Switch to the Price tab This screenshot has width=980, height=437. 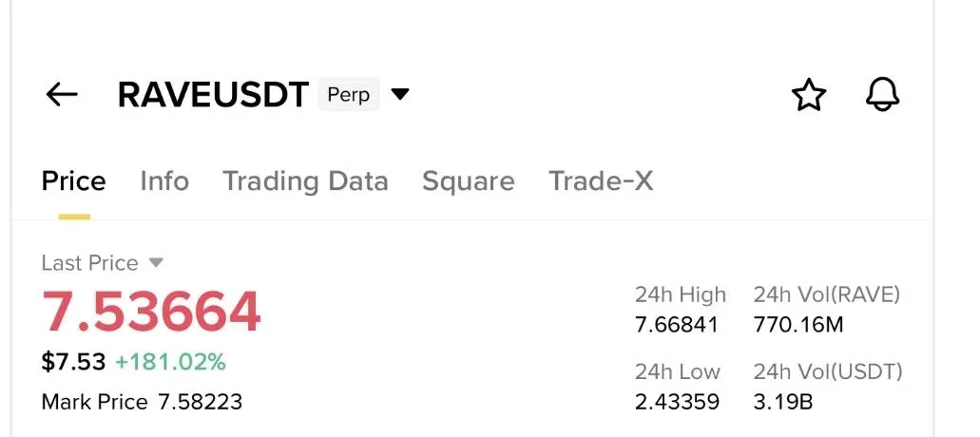tap(73, 181)
